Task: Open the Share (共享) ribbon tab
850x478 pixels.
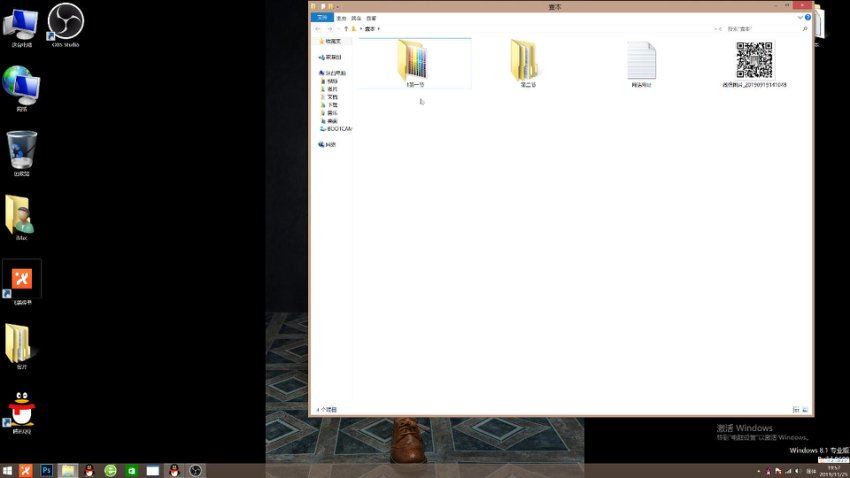Action: point(356,18)
